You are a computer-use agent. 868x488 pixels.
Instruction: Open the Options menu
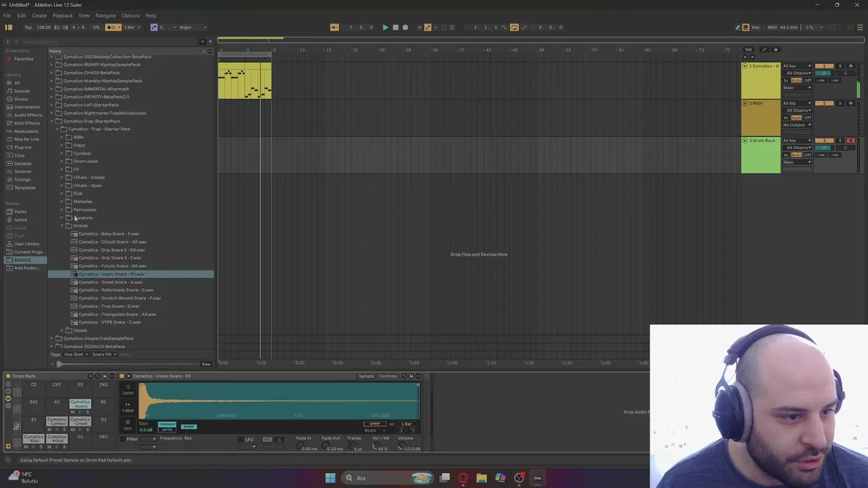tap(130, 16)
